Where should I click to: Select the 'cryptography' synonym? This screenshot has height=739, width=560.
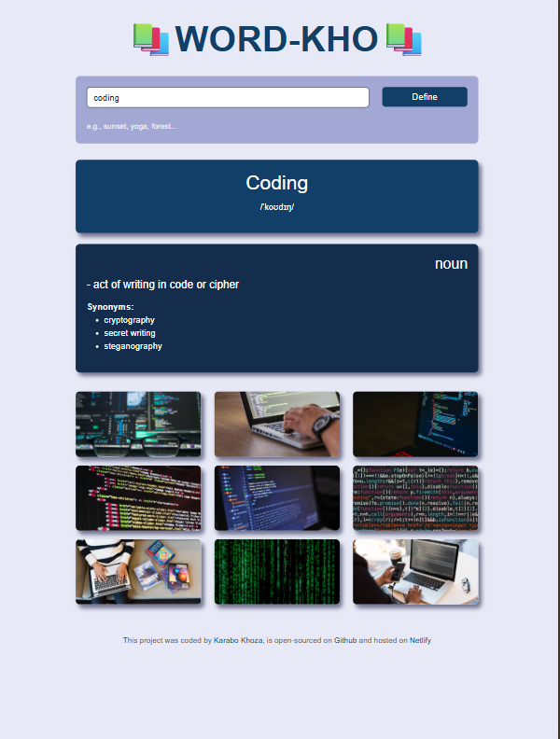(x=129, y=320)
